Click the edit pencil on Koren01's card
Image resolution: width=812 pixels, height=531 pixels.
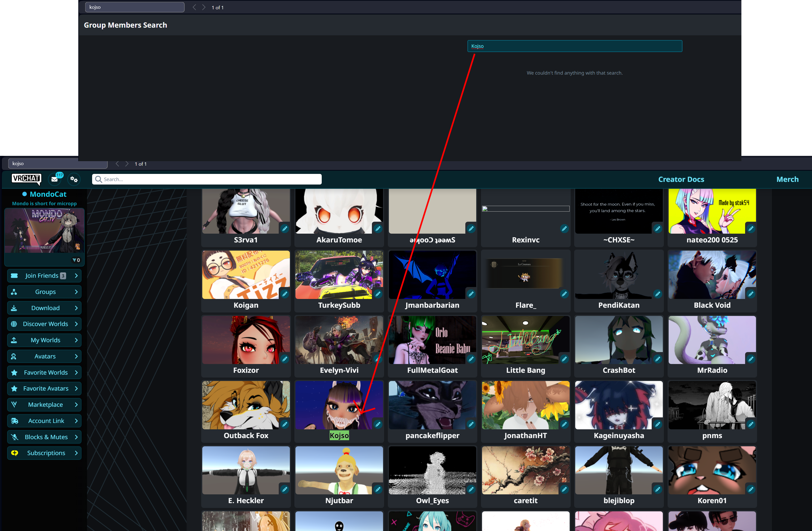(751, 489)
